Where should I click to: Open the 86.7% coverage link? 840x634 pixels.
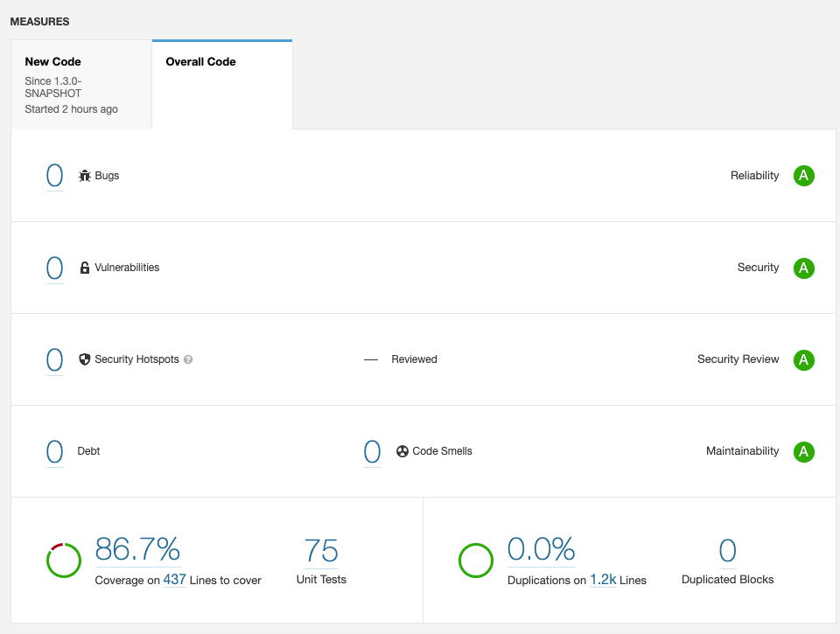[x=137, y=549]
